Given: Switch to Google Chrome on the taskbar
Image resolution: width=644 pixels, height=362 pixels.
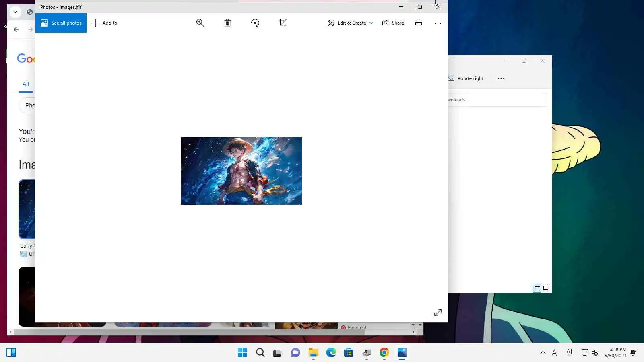Looking at the screenshot, I should pos(384,353).
